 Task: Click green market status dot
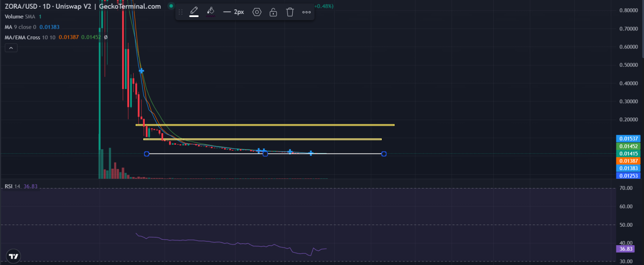171,6
